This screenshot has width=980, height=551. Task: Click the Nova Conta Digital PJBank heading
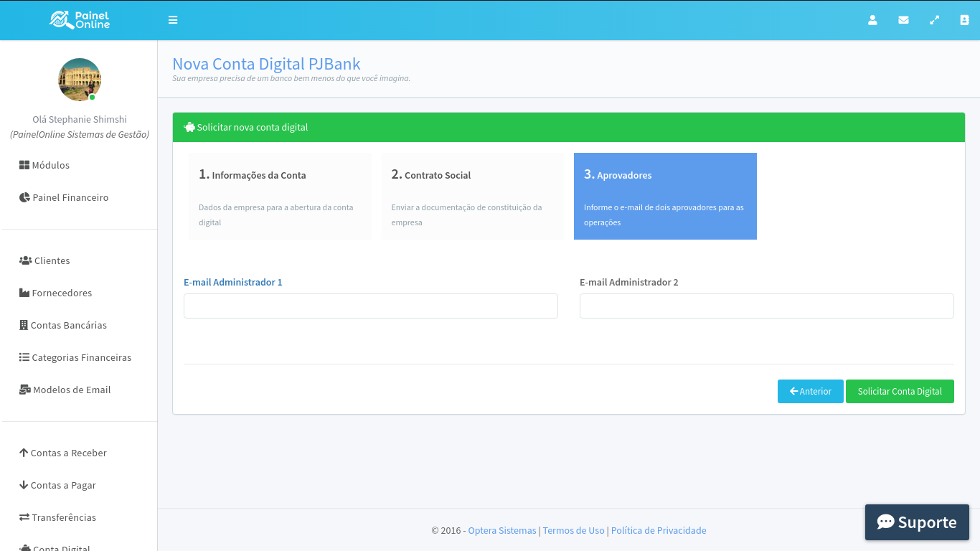point(266,64)
